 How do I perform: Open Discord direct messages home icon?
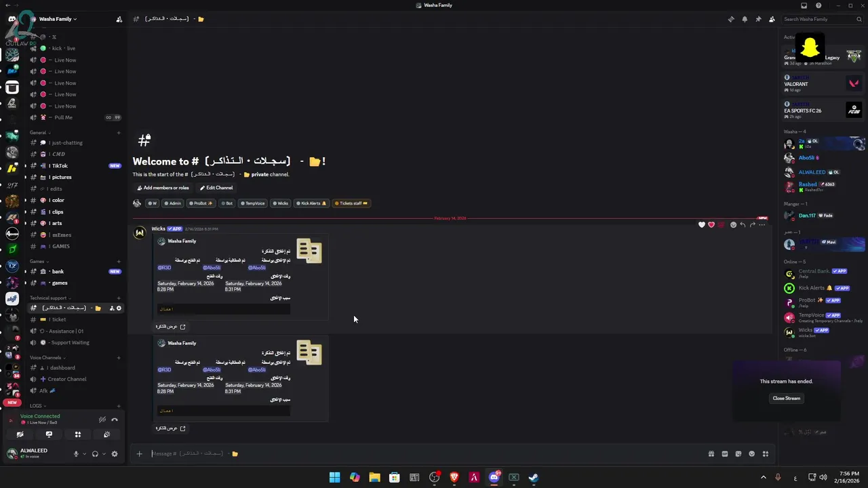tap(12, 19)
